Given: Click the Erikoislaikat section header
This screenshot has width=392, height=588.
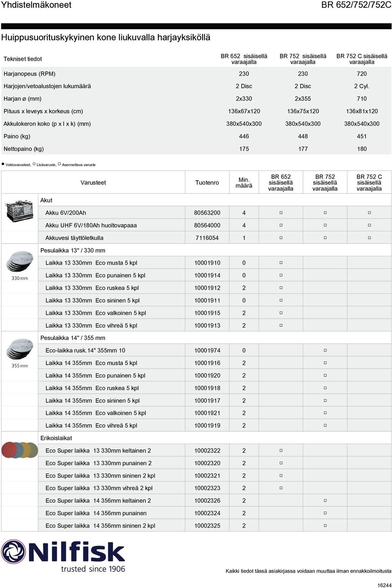Looking at the screenshot, I should point(56,438).
